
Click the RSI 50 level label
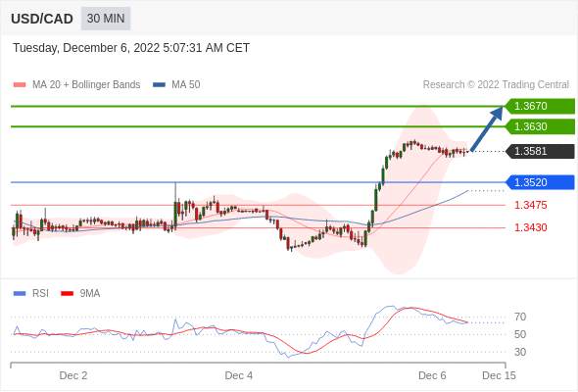pos(520,334)
